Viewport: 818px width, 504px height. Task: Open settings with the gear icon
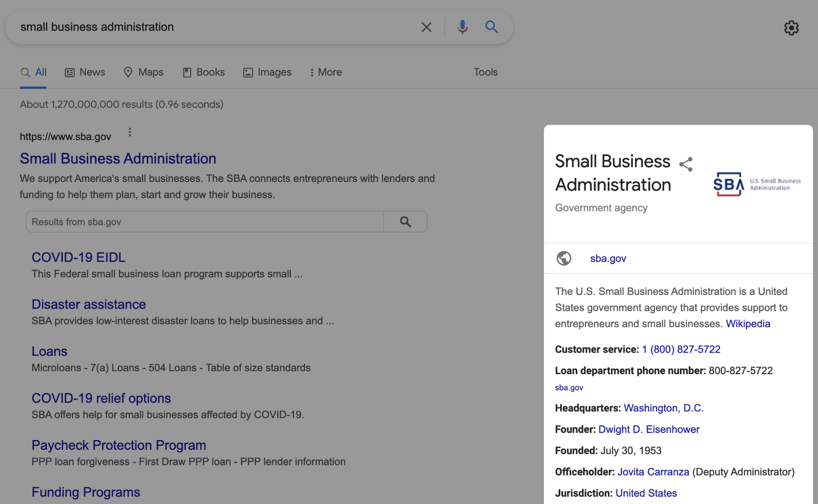(791, 28)
